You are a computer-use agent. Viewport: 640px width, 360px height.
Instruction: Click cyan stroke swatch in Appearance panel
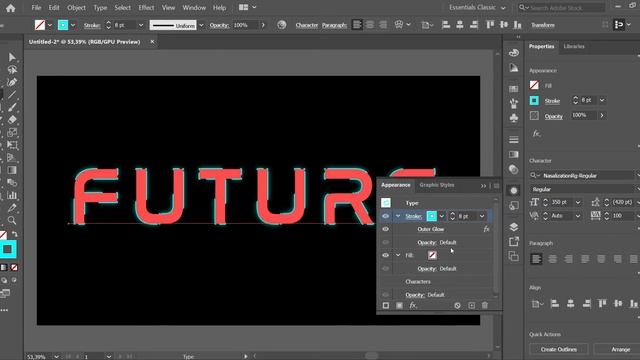point(431,216)
